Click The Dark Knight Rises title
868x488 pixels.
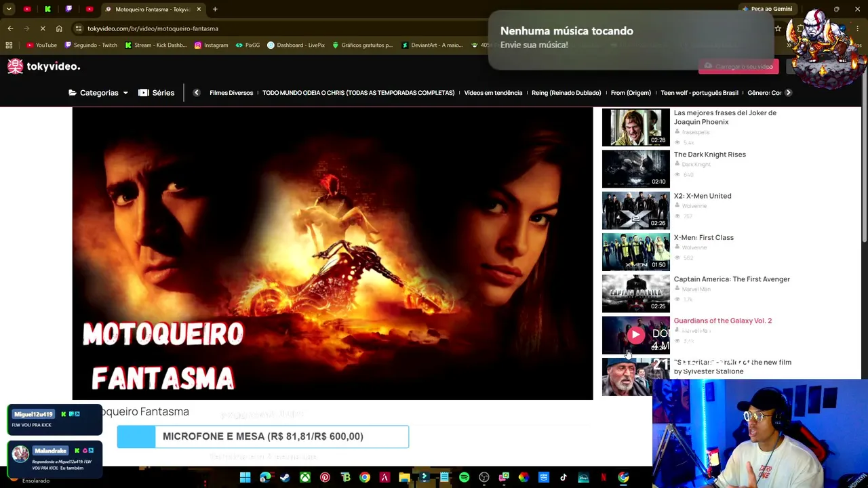pyautogui.click(x=709, y=155)
